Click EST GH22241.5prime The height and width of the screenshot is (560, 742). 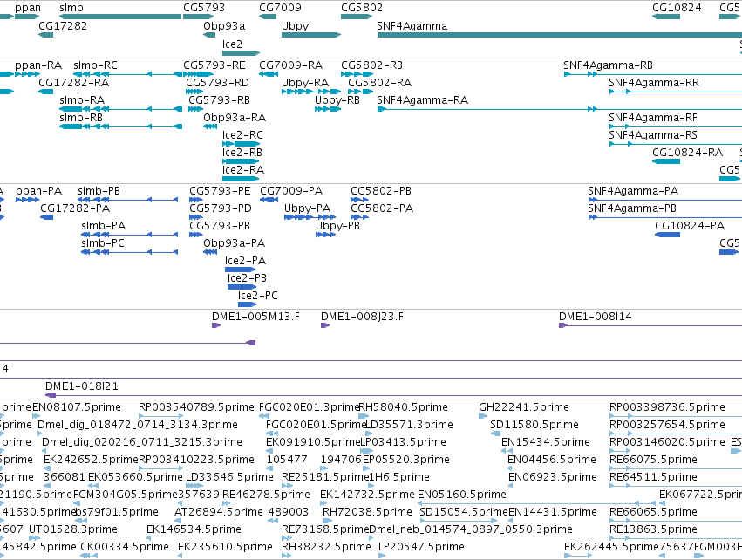pyautogui.click(x=524, y=407)
